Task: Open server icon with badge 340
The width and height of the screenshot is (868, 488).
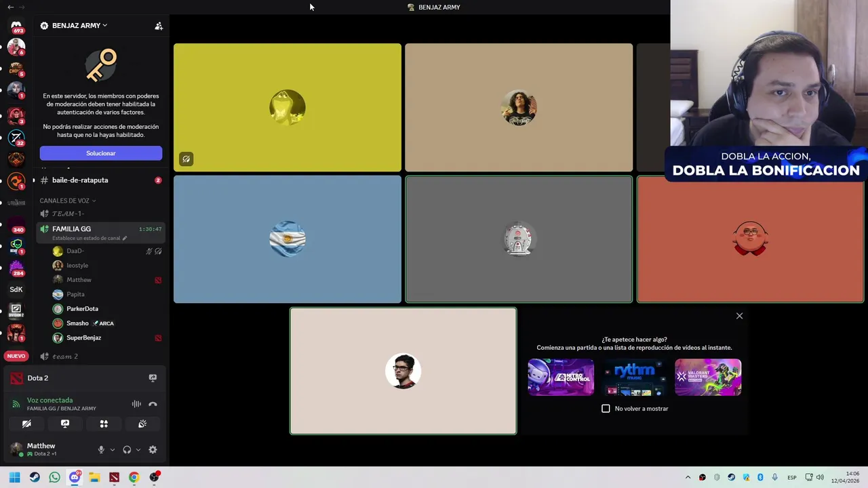Action: click(x=16, y=224)
